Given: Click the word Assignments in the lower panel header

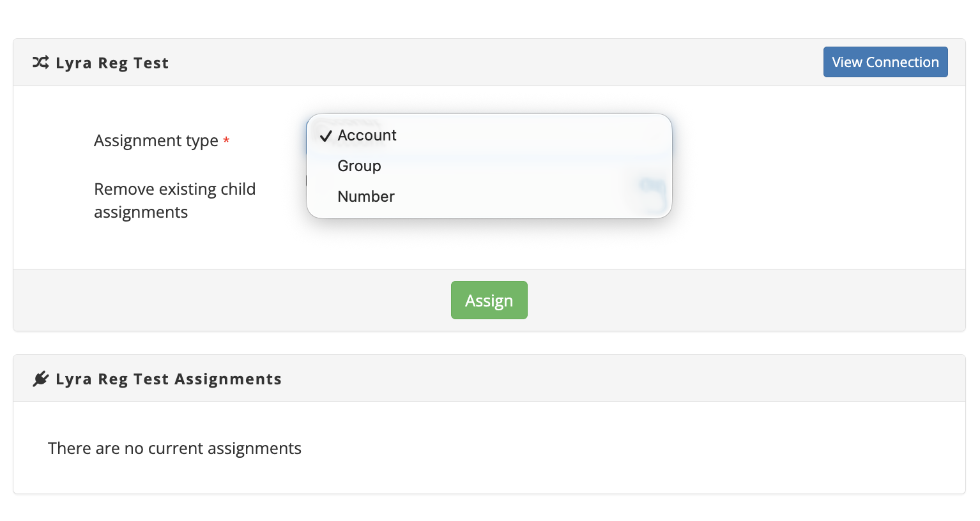Looking at the screenshot, I should pos(227,379).
